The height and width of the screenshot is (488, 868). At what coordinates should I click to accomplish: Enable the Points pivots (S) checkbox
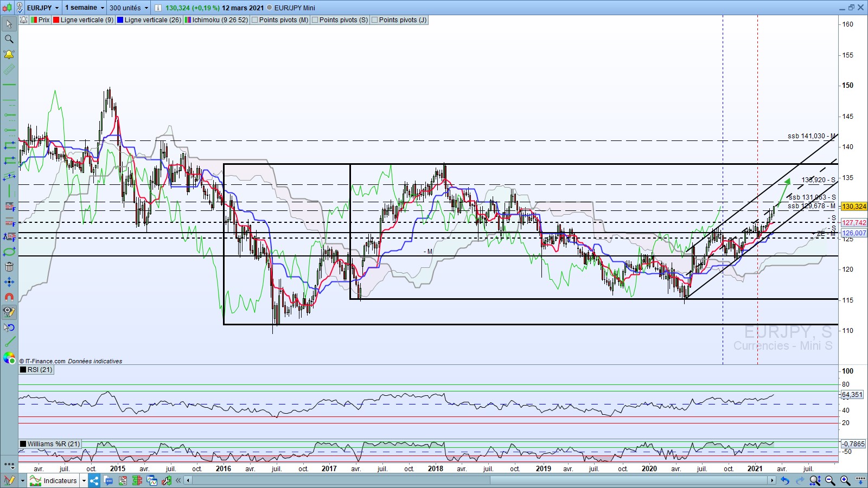(x=315, y=20)
